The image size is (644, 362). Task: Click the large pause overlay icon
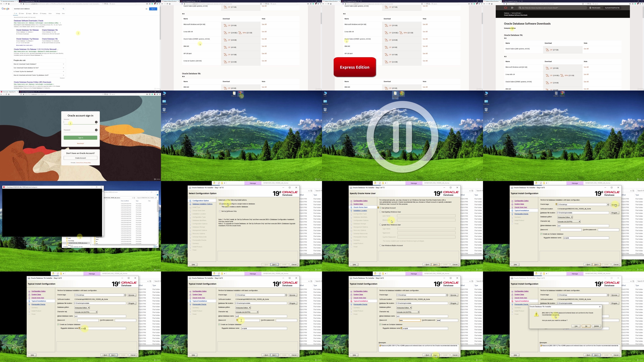402,137
